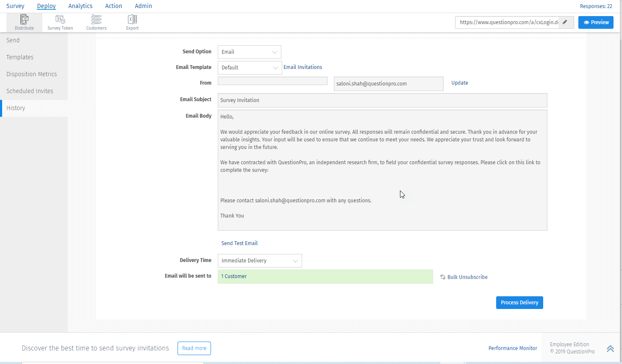
Task: Click the Export spreadsheet icon
Action: (132, 19)
